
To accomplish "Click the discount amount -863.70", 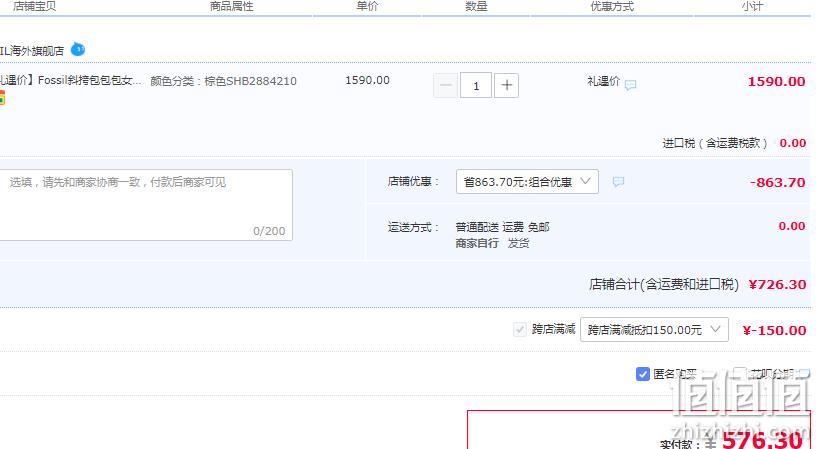I will [777, 182].
